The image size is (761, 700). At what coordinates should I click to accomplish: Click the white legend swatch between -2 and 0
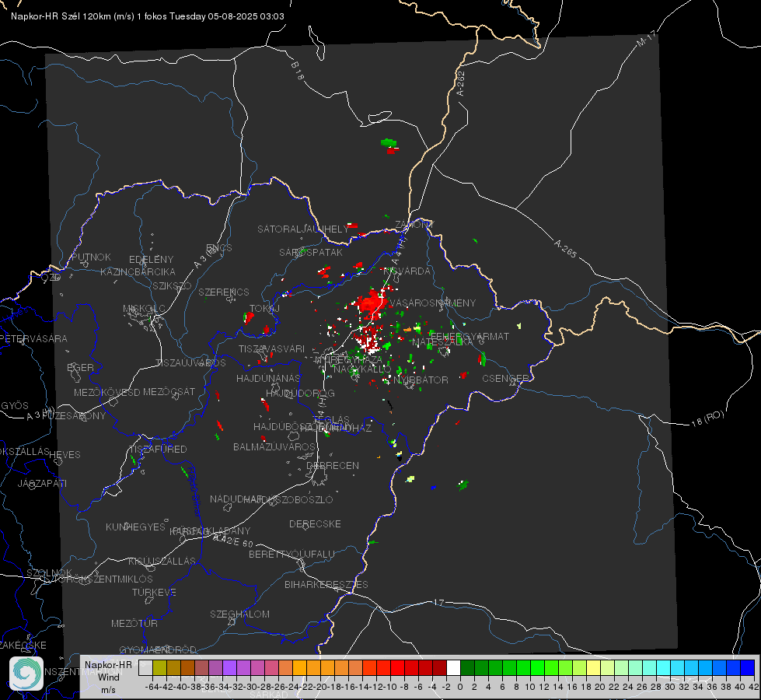tap(453, 668)
